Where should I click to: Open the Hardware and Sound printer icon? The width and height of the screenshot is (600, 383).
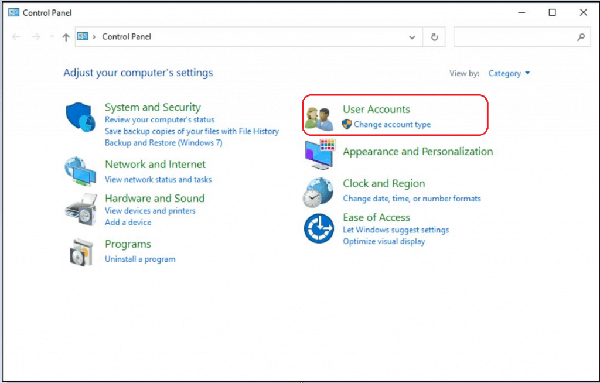pyautogui.click(x=81, y=209)
